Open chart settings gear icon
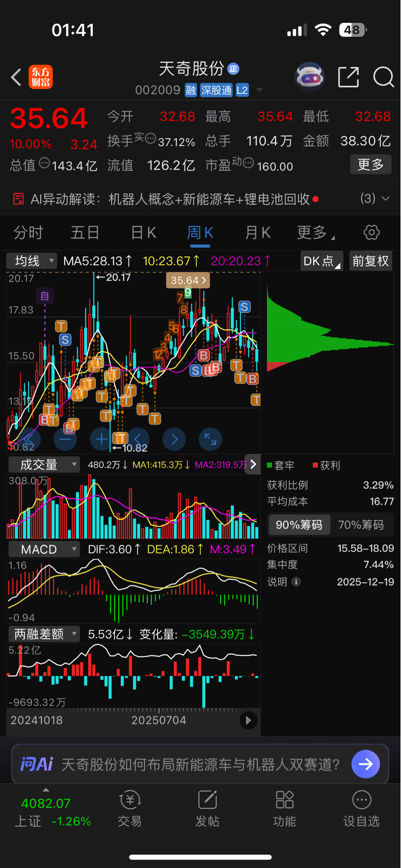Viewport: 401px width, 868px height. tap(371, 233)
